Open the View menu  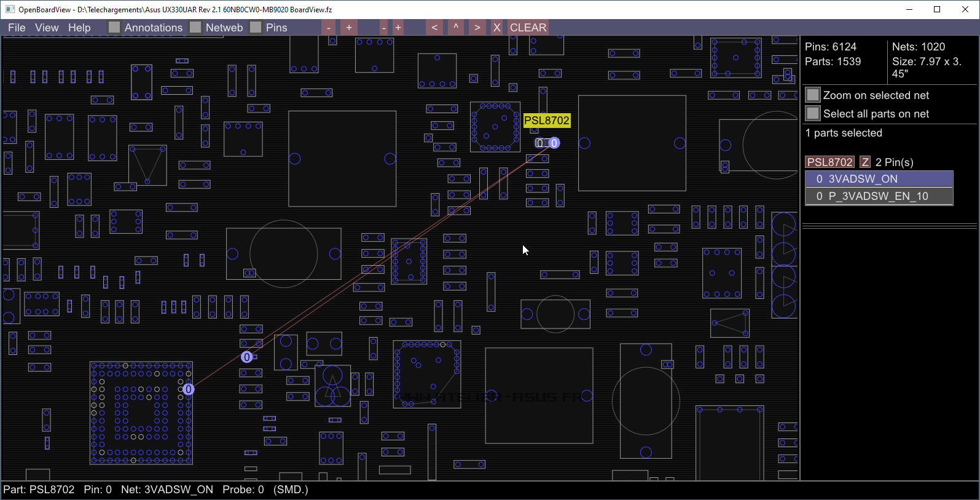tap(47, 28)
